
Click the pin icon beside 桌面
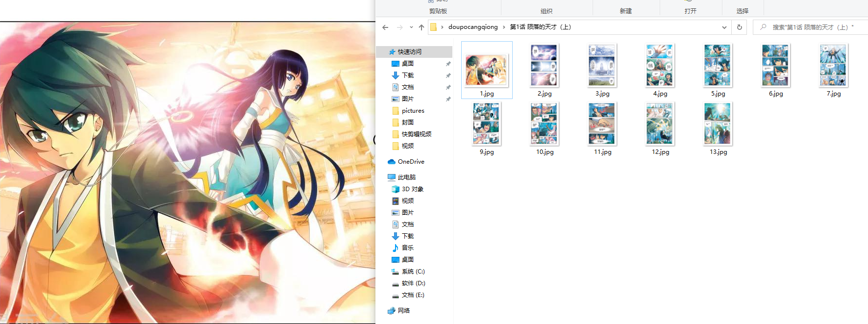[x=448, y=64]
